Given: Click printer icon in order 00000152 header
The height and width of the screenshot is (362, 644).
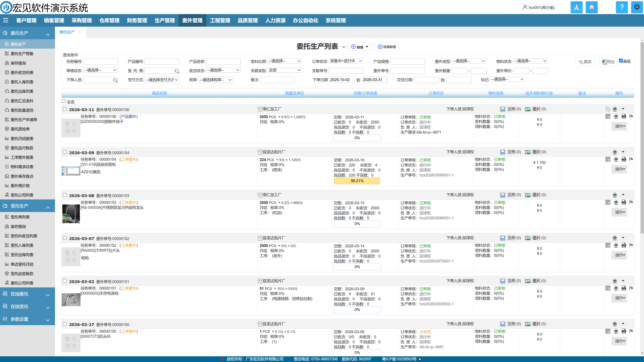Looking at the screenshot, I should point(615,238).
